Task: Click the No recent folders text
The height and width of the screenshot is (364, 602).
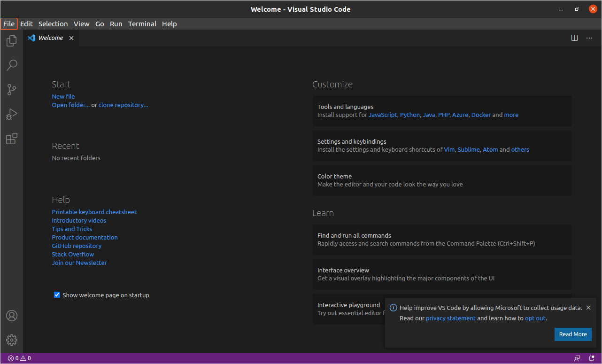Action: 76,158
